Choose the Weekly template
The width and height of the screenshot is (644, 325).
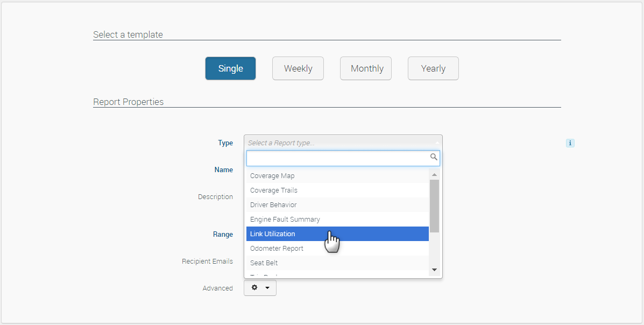(x=298, y=68)
